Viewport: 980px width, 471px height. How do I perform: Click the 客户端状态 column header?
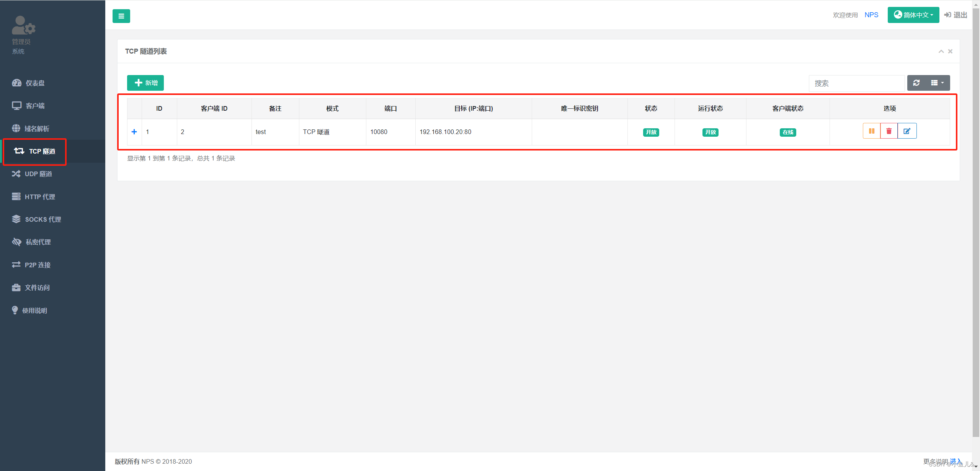coord(788,108)
